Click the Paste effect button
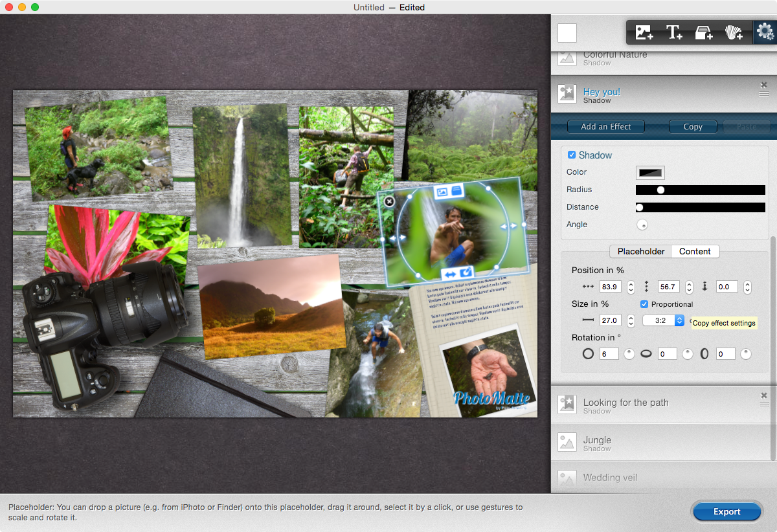The image size is (777, 532). point(745,127)
